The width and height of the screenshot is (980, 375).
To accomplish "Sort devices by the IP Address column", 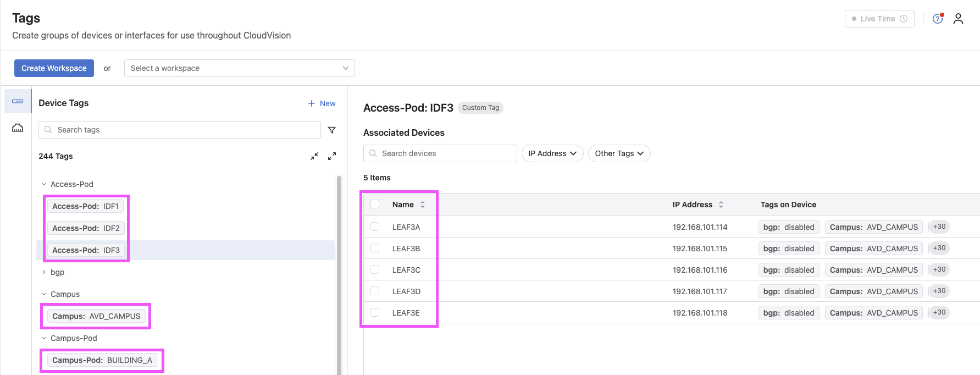I will click(x=721, y=205).
